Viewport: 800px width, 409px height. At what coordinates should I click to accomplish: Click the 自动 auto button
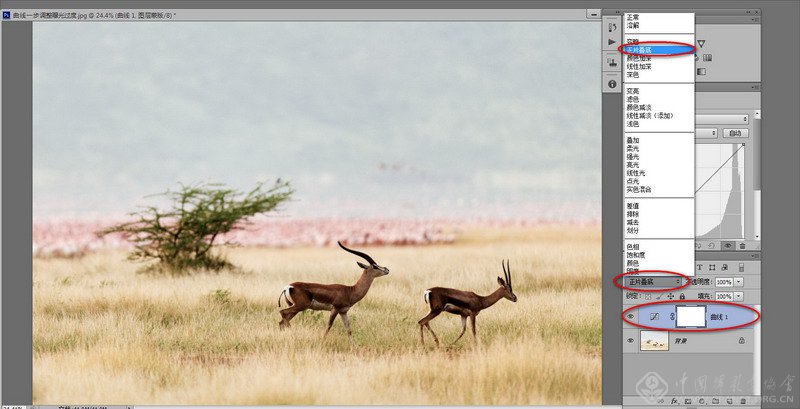pyautogui.click(x=735, y=133)
